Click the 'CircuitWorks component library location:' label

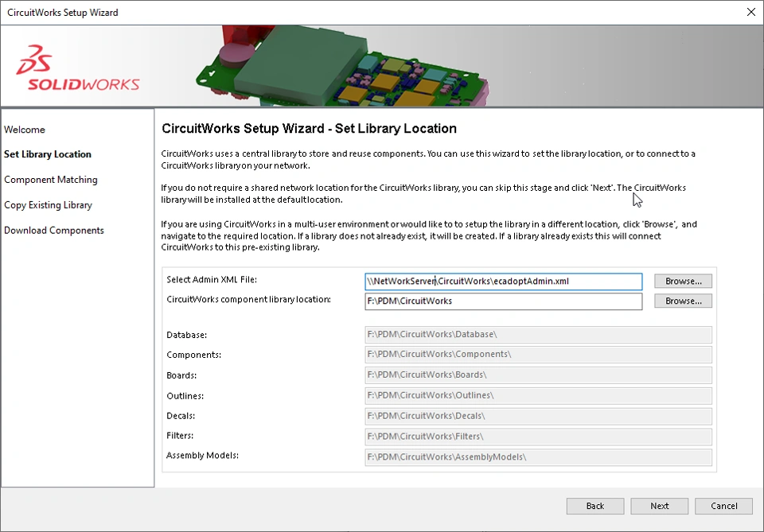[x=248, y=299]
